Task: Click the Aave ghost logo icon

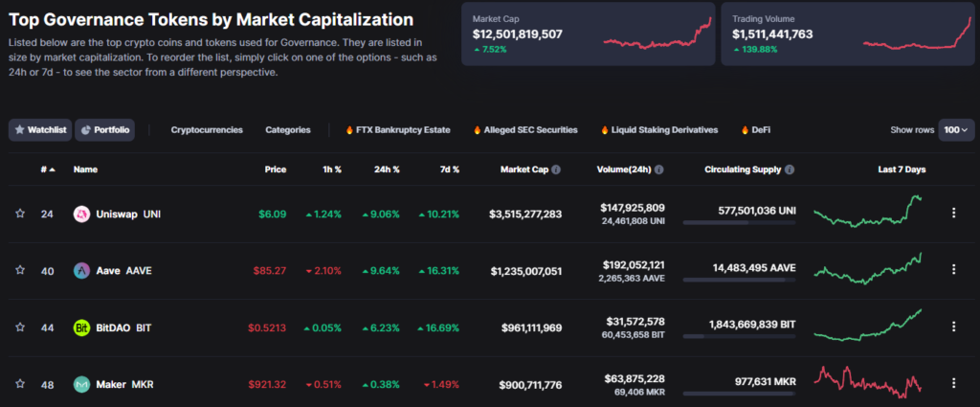Action: [81, 271]
